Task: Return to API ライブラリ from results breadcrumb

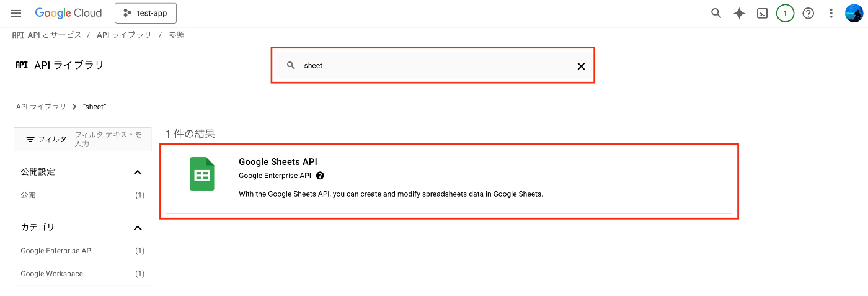Action: click(x=41, y=107)
